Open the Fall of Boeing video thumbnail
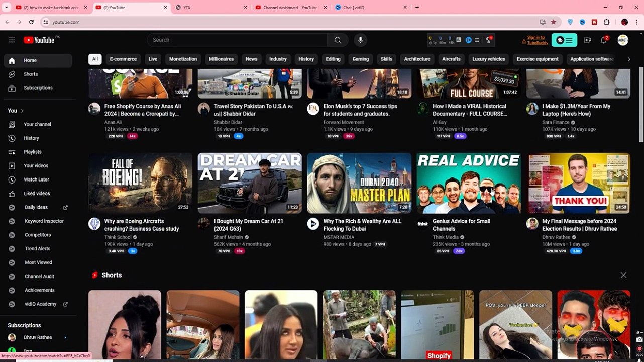 [141, 183]
